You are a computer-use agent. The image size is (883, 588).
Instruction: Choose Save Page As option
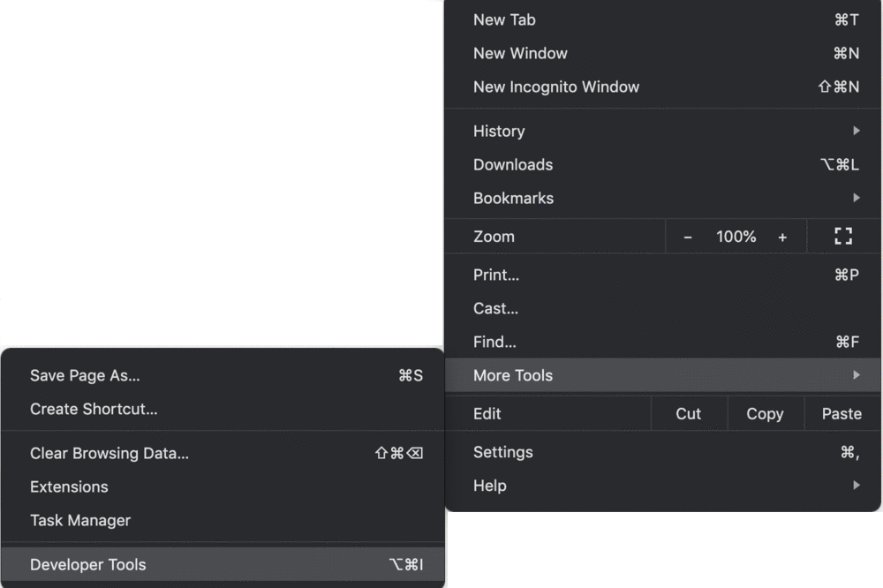click(x=223, y=375)
